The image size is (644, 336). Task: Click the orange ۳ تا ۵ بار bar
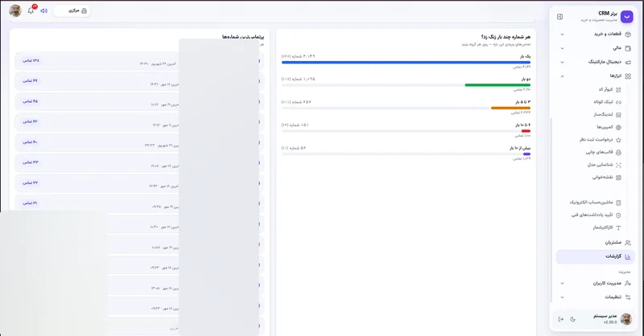(510, 109)
